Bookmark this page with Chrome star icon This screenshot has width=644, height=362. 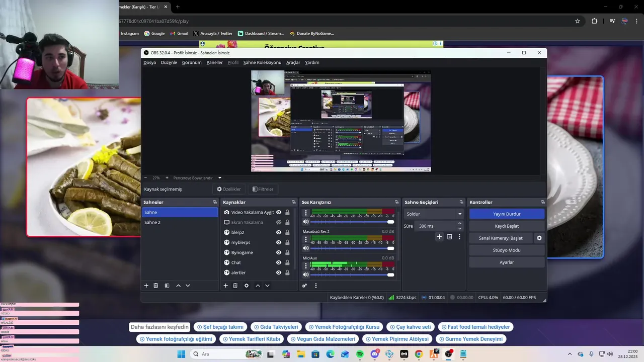click(x=578, y=21)
